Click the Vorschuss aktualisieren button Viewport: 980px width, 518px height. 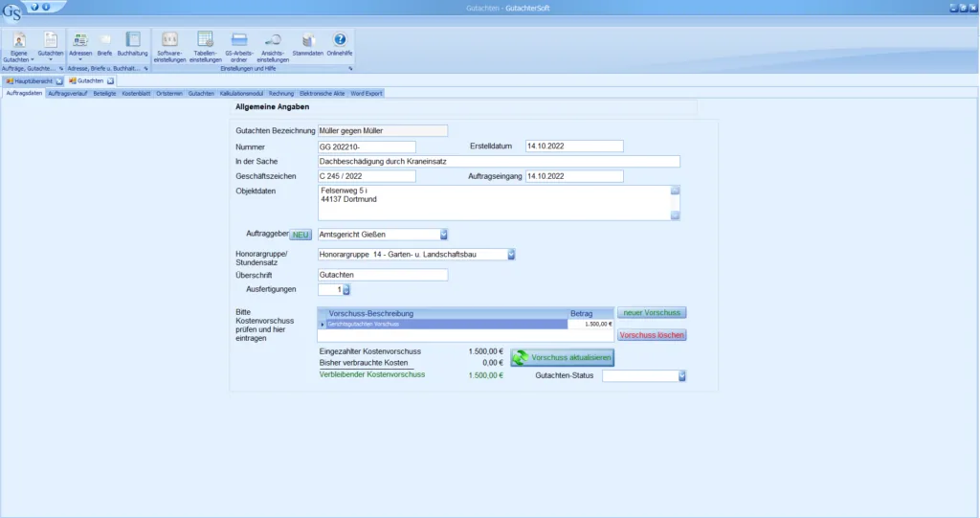(563, 358)
